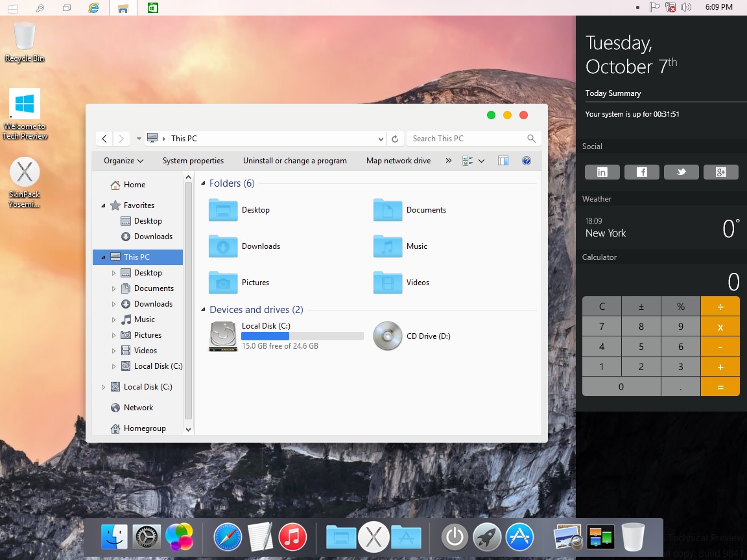Open the Trash in the dock

[632, 537]
